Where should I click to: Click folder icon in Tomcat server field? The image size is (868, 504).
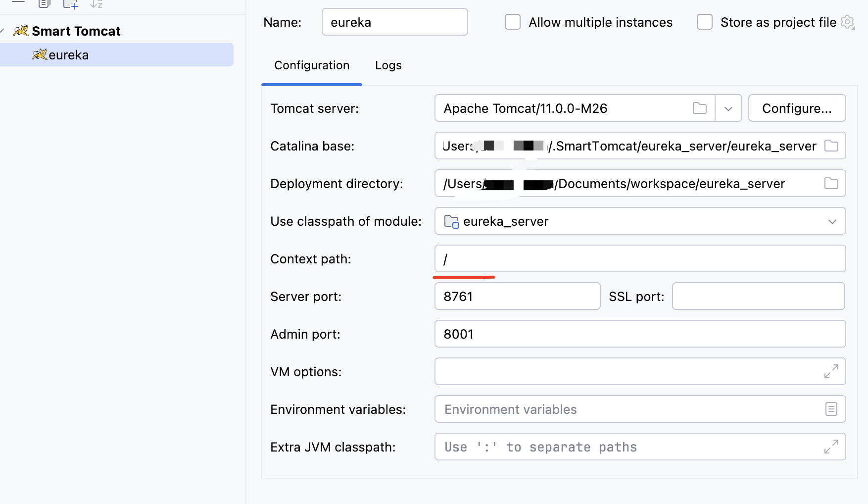(699, 108)
